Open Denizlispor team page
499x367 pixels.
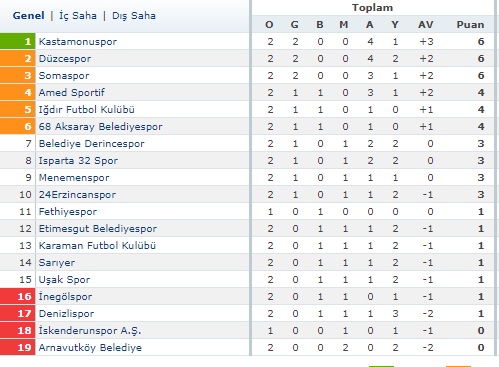tap(66, 314)
